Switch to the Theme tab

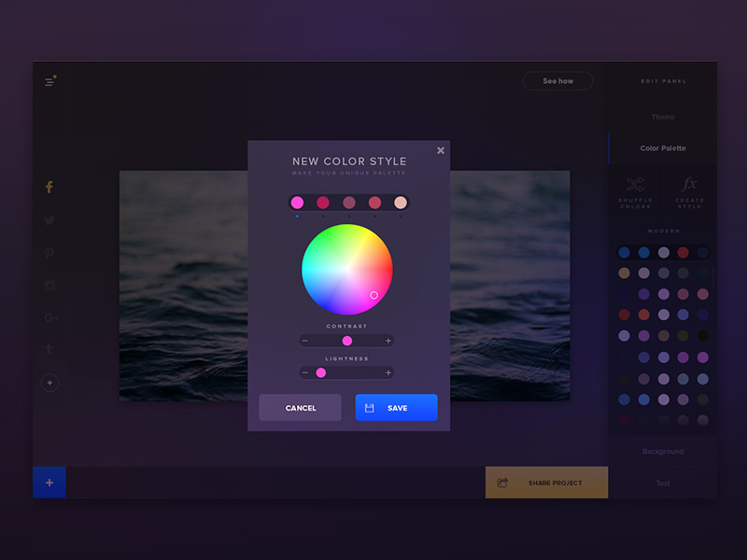[x=663, y=116]
